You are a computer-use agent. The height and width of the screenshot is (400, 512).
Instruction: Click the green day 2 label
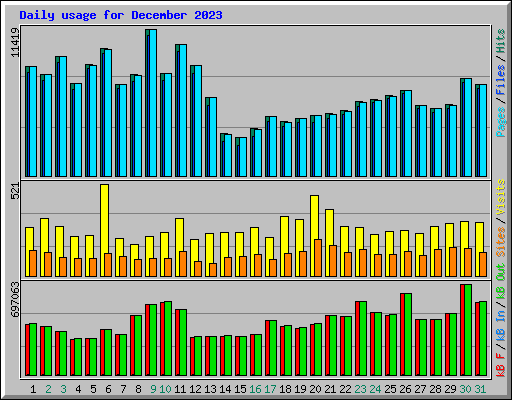point(48,389)
